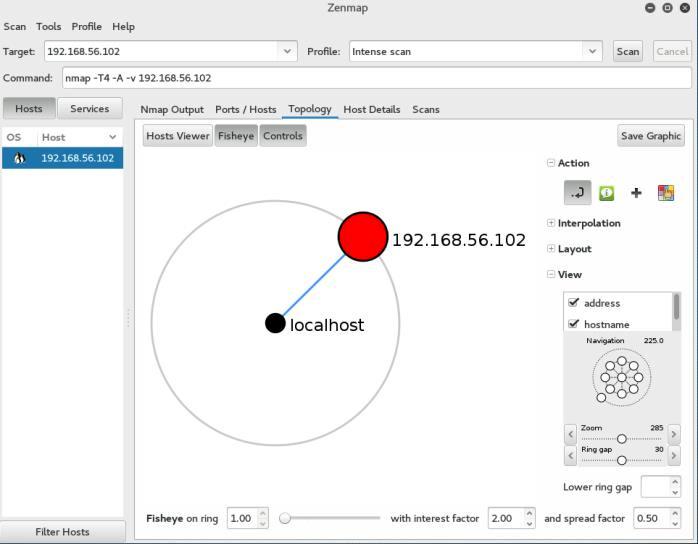Click the left arrow beside Zoom
Image resolution: width=698 pixels, height=544 pixels.
(x=570, y=434)
